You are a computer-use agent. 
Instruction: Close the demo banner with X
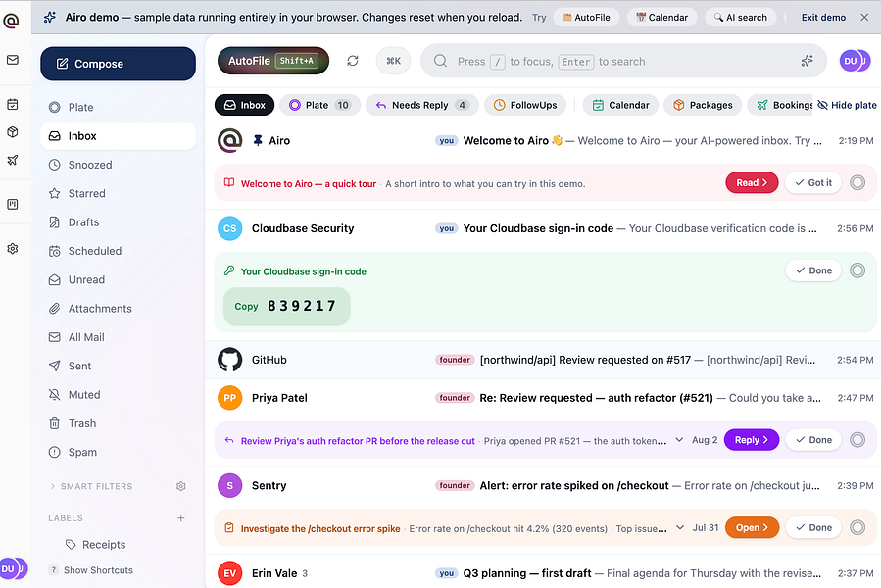click(x=864, y=18)
